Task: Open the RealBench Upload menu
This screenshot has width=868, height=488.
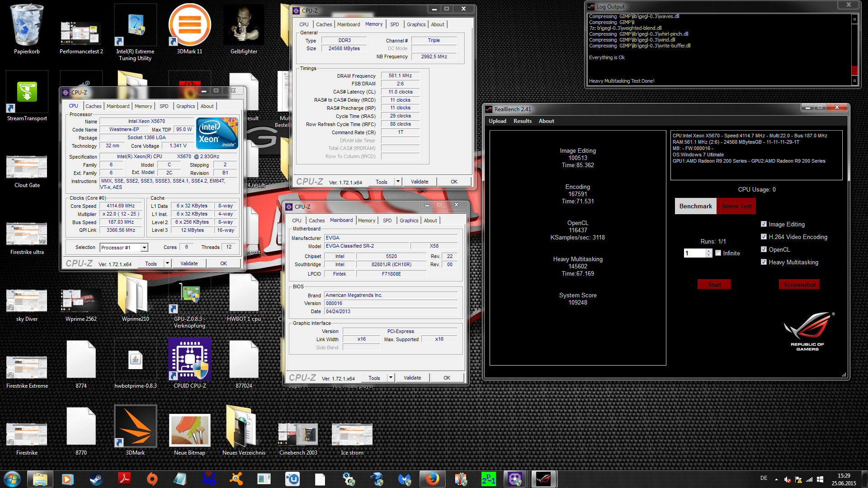Action: [497, 121]
